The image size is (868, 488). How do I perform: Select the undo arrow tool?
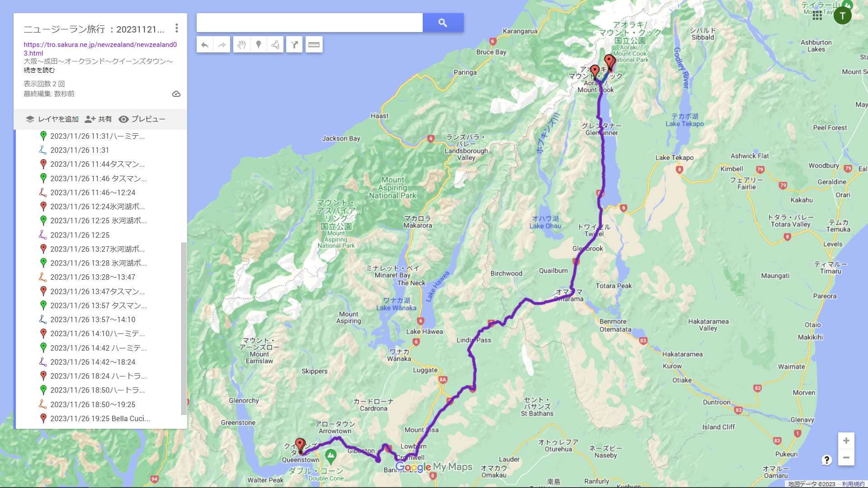205,45
